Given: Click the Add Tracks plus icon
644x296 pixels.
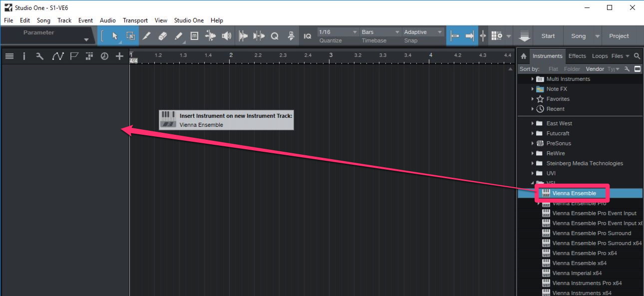Looking at the screenshot, I should (x=119, y=56).
